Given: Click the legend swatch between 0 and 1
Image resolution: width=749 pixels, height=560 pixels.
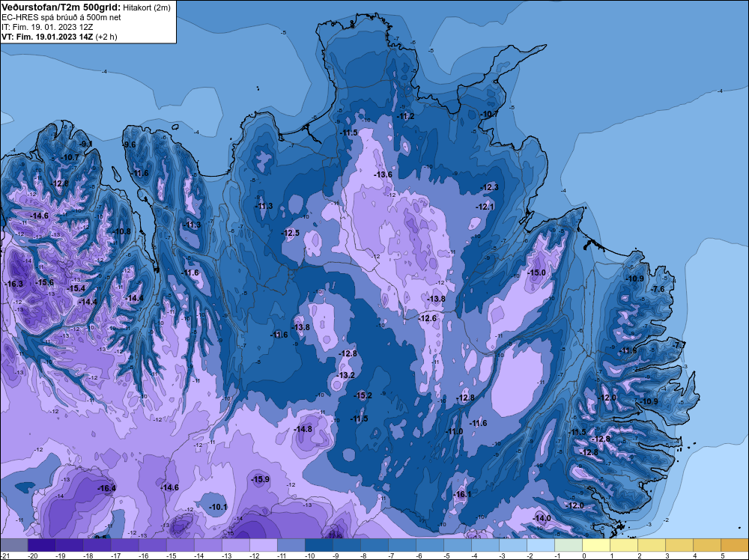Looking at the screenshot, I should tap(595, 545).
